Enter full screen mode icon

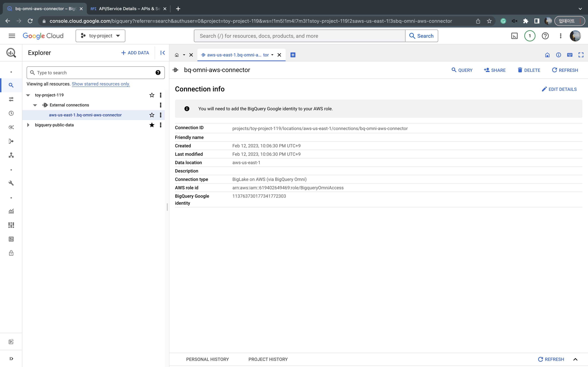point(581,55)
